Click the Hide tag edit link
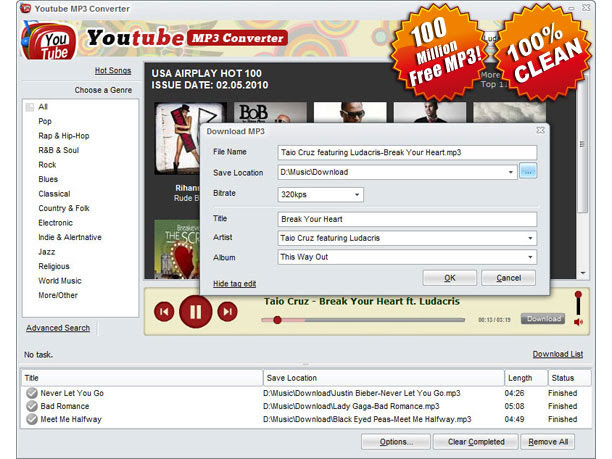 (x=234, y=284)
